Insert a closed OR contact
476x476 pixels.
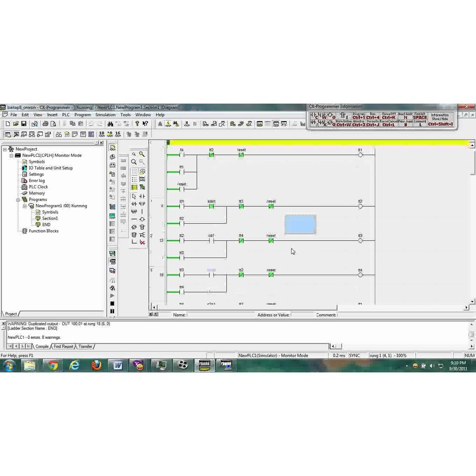point(134,212)
